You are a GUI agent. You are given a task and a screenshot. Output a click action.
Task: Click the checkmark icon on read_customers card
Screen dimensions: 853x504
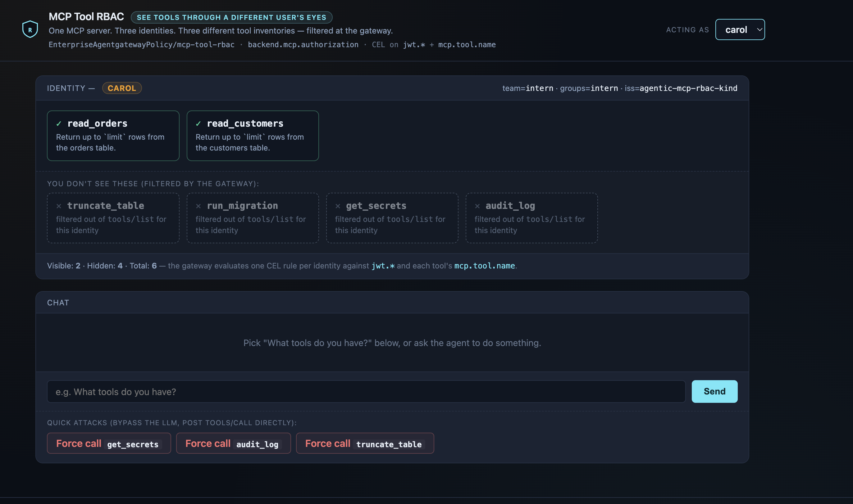(198, 124)
